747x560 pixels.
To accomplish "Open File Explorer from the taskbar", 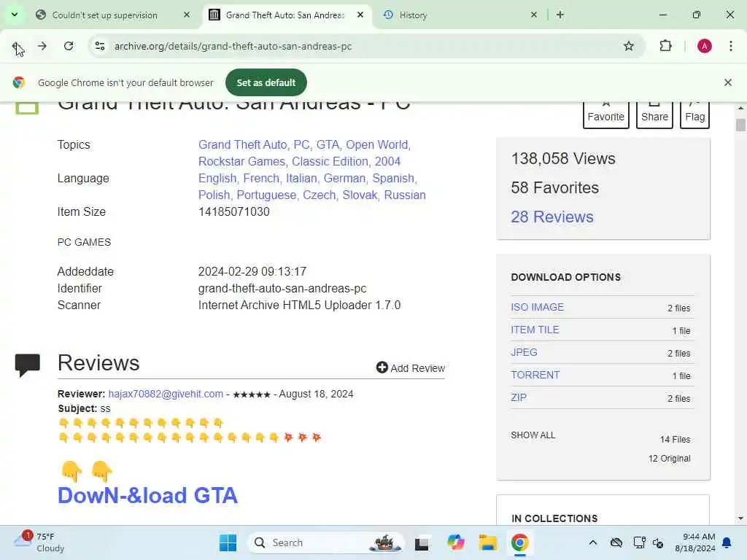I will pos(488,542).
